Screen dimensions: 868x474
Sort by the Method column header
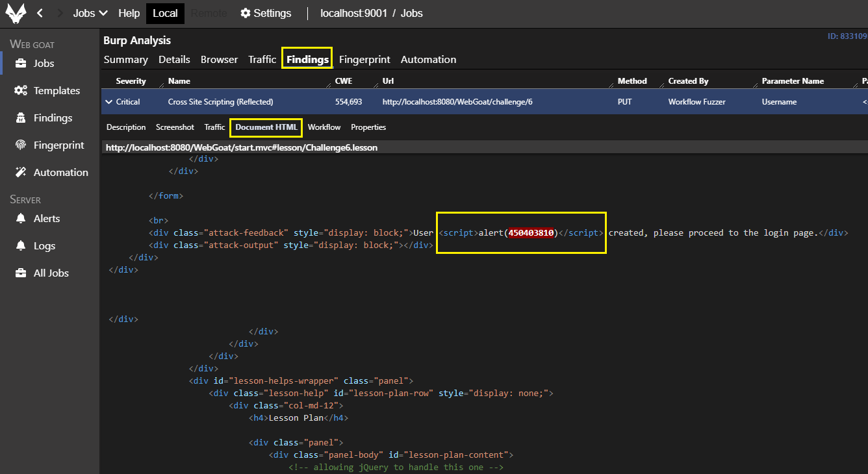click(x=632, y=81)
